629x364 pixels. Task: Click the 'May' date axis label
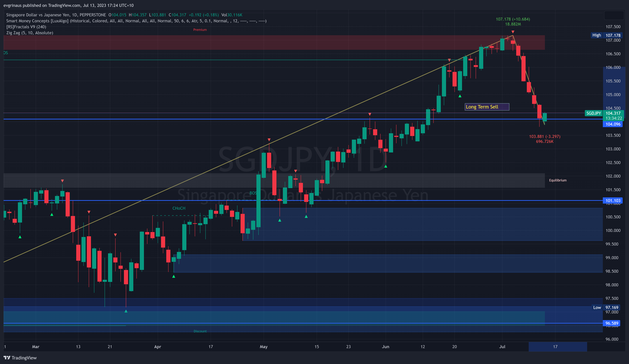coord(264,347)
